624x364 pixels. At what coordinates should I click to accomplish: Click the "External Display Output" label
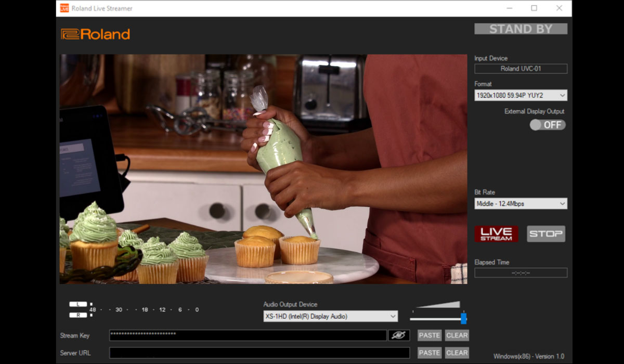tap(534, 111)
